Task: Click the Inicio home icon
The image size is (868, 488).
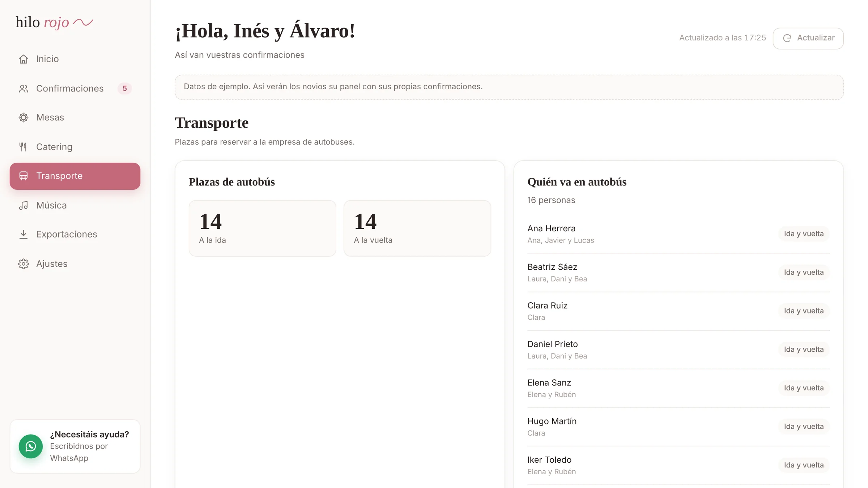Action: click(24, 59)
